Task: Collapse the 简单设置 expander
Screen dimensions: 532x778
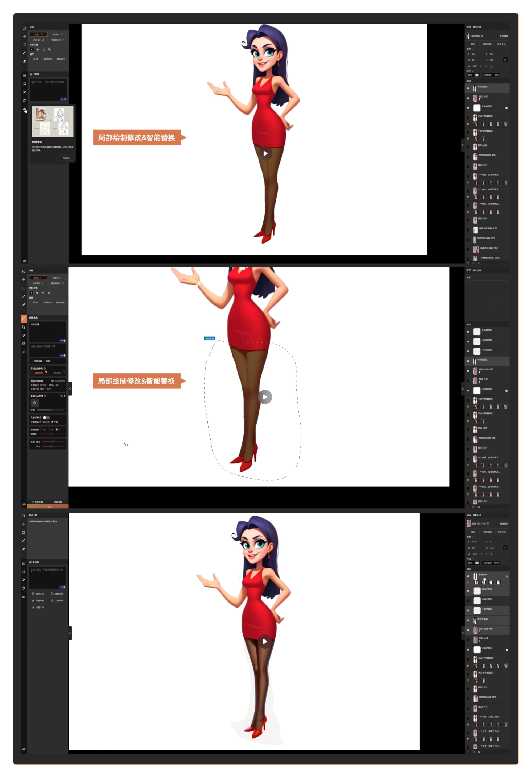Action: [x=38, y=502]
